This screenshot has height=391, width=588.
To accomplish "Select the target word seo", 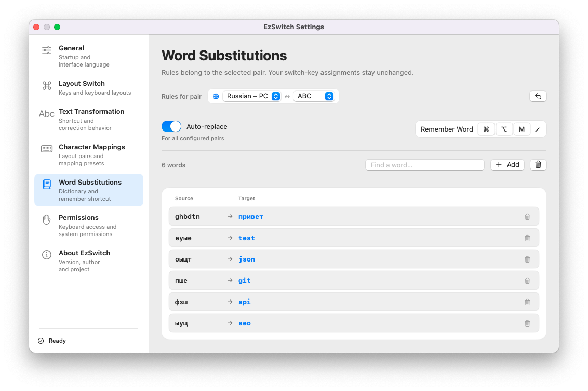I will click(x=245, y=323).
